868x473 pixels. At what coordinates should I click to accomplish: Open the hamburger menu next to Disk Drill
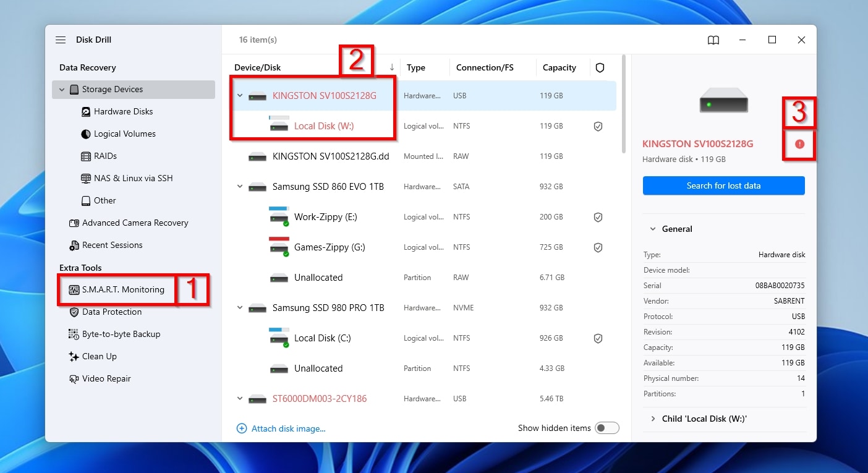tap(61, 40)
